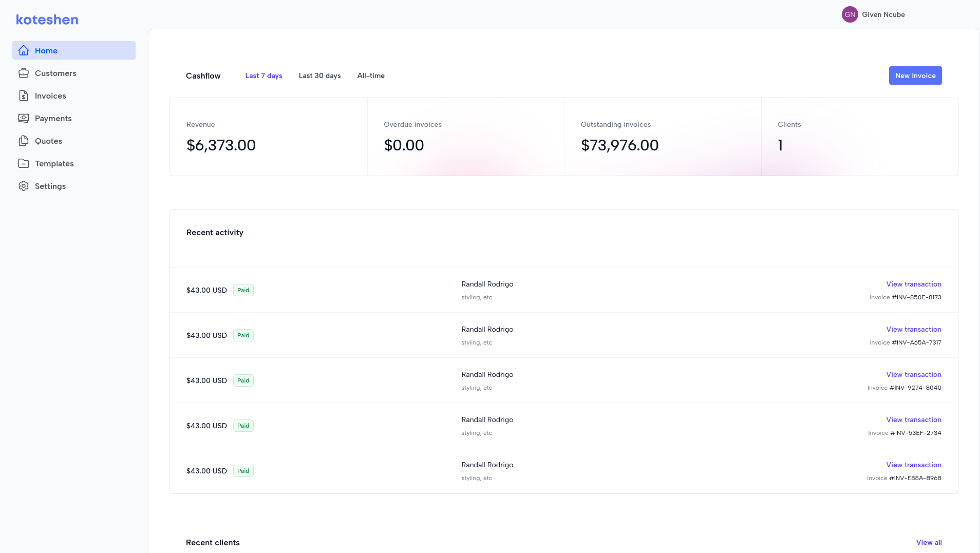Switch cashflow to Last 7 days
Viewport: 980px width, 553px height.
pyautogui.click(x=263, y=75)
